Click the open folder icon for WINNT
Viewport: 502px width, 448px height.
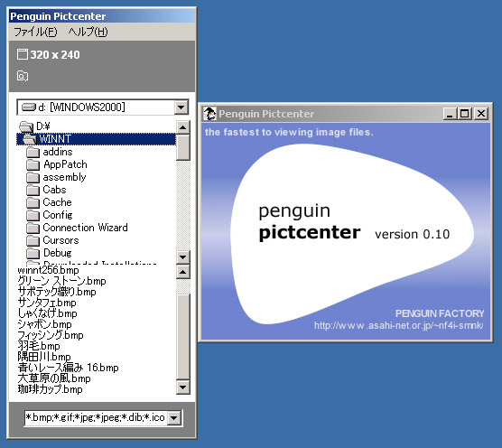[30, 139]
